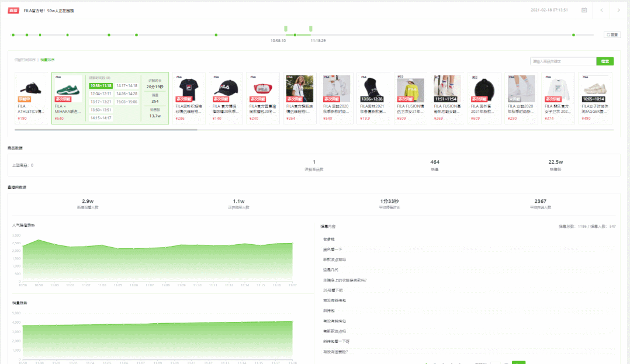Viewport: 630px width, 364px height.
Task: Click the green search button
Action: click(x=605, y=61)
